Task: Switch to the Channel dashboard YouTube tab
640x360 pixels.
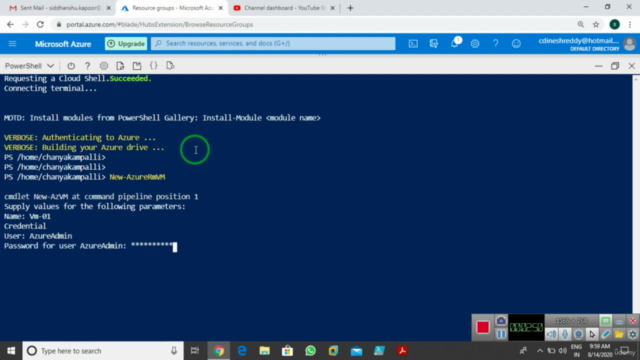Action: tap(284, 8)
